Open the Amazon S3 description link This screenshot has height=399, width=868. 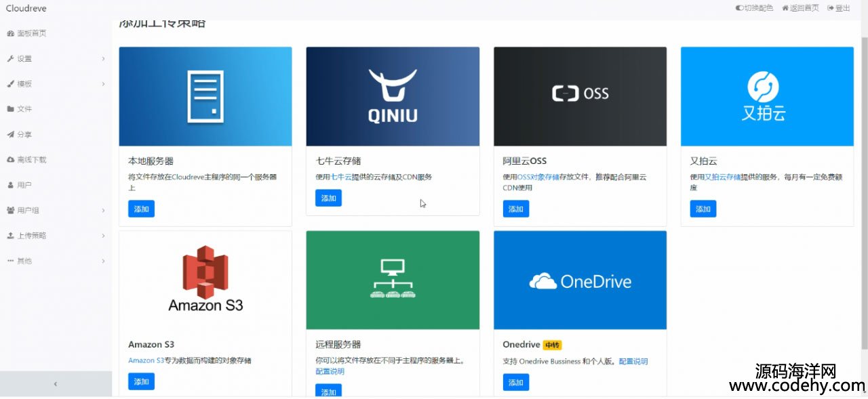pos(146,360)
